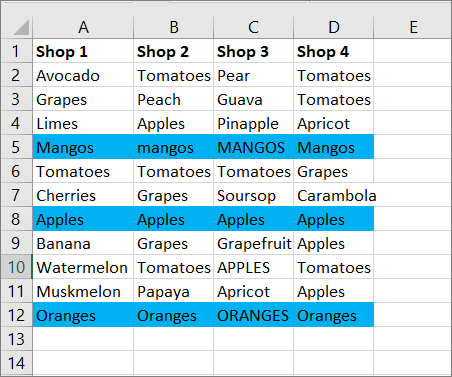Select the Carambola cell
The height and width of the screenshot is (377, 452).
[334, 195]
